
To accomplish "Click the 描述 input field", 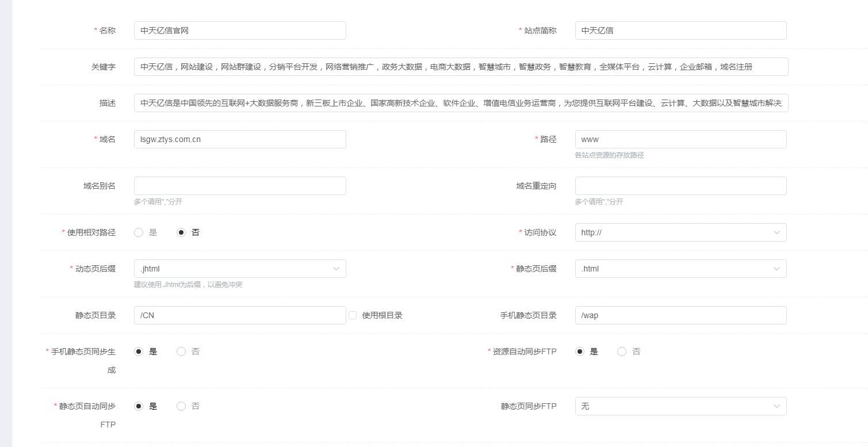I will coord(461,103).
